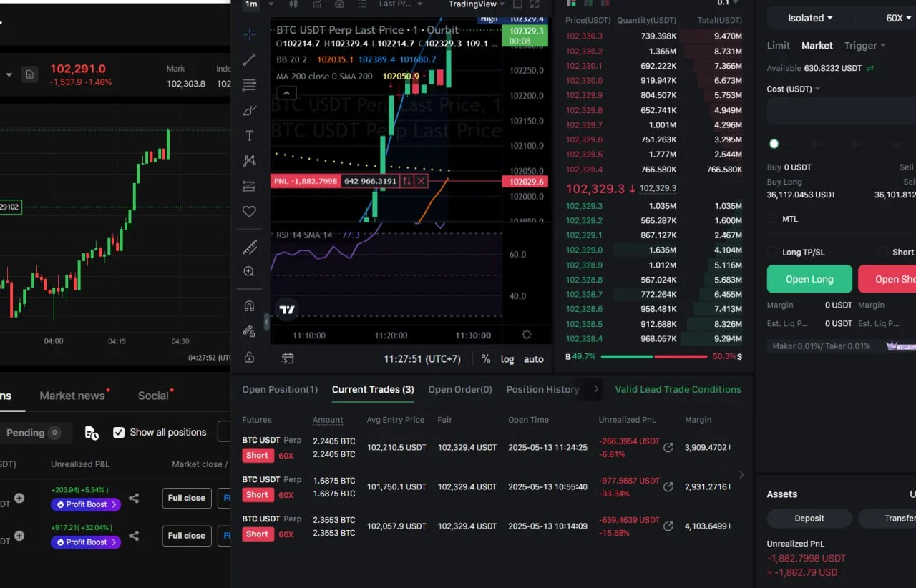This screenshot has height=588, width=916.
Task: Full close the +917.21 position
Action: tap(187, 536)
